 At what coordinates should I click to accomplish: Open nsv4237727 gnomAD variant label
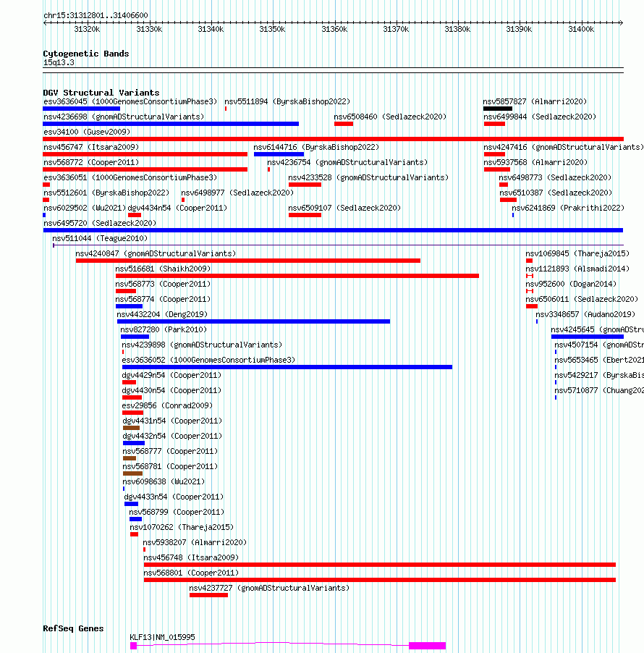point(269,588)
